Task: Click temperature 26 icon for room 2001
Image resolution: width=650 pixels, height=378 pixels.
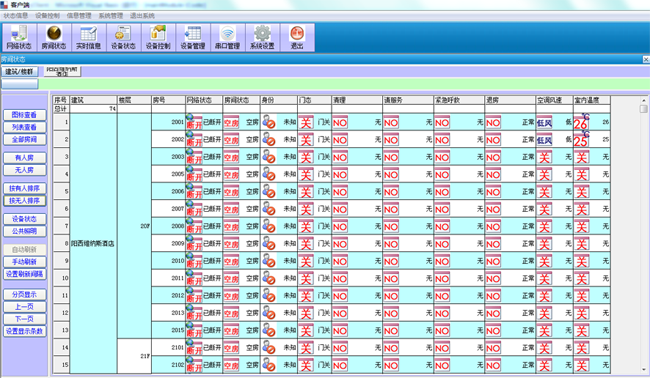Action: coord(582,122)
